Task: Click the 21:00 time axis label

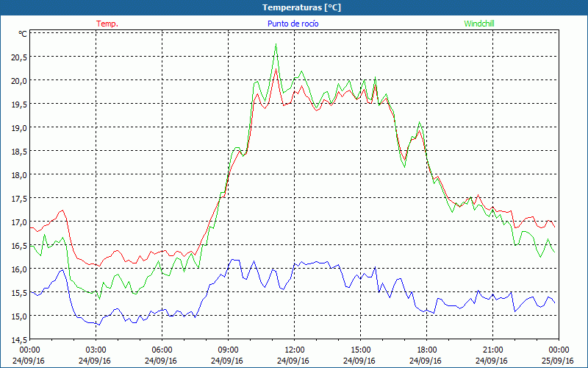Action: click(492, 350)
